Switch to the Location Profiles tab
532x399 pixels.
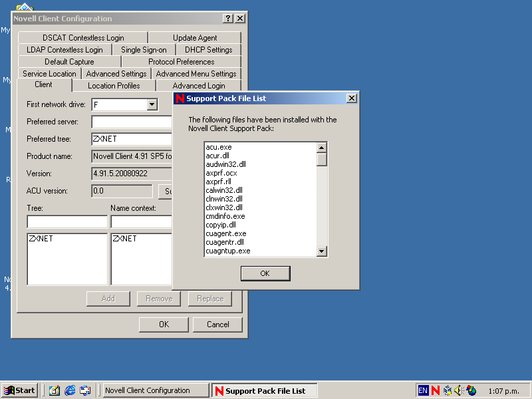click(114, 86)
